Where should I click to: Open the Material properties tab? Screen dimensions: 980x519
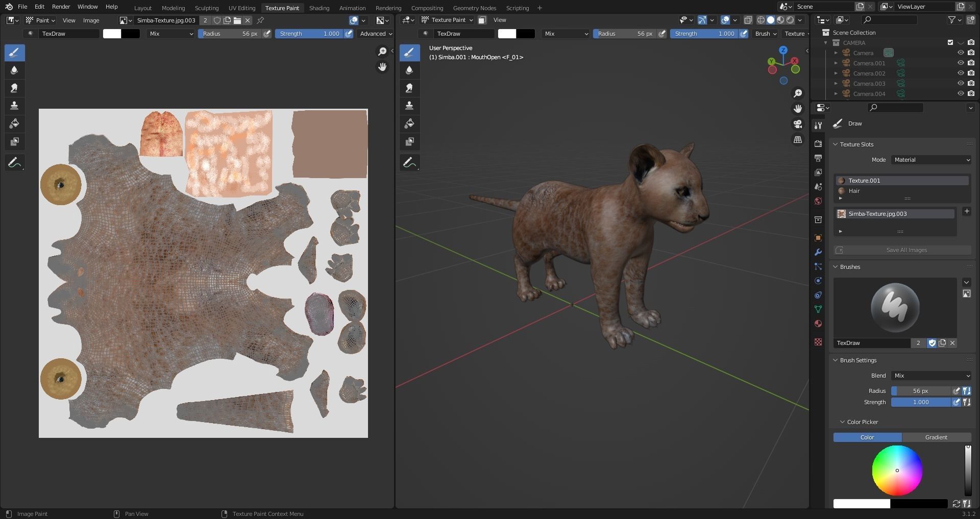pos(818,324)
